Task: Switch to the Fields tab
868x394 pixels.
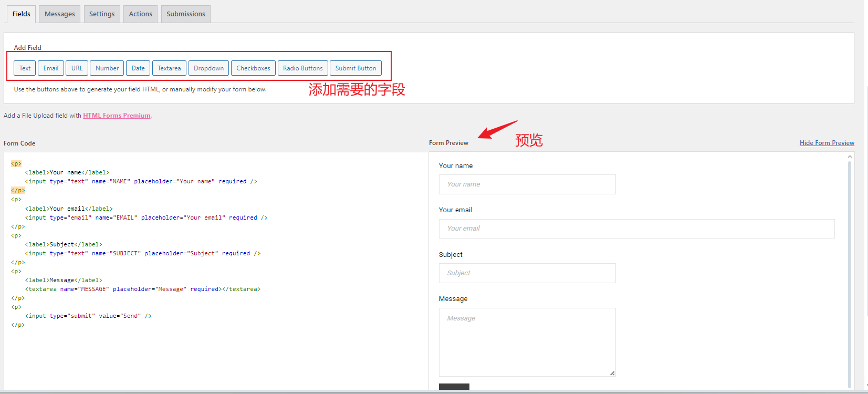Action: 22,14
